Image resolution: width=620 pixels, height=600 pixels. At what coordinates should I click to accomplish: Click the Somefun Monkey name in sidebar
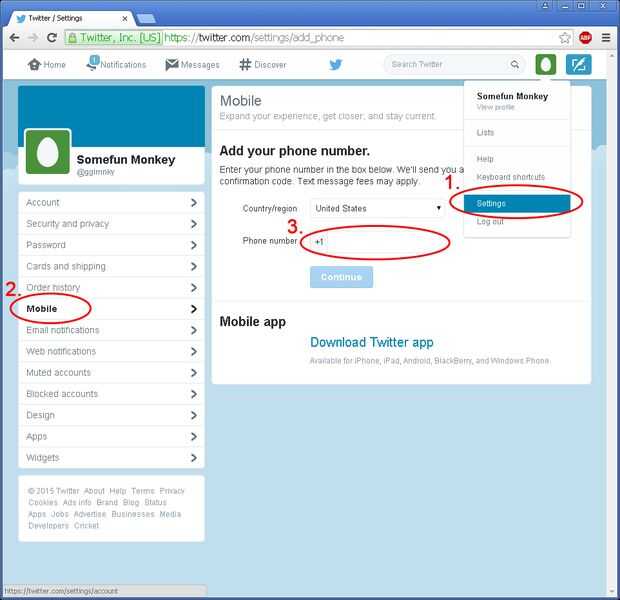126,160
